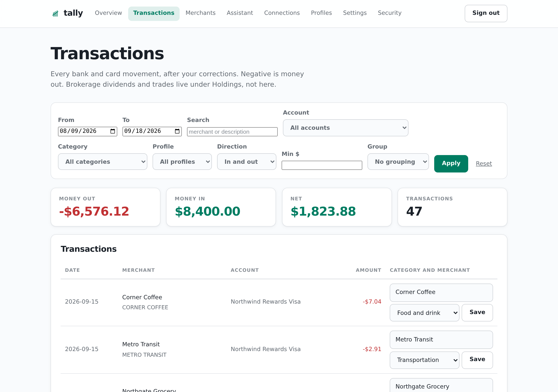Expand the All accounts dropdown
The height and width of the screenshot is (392, 558).
click(346, 128)
